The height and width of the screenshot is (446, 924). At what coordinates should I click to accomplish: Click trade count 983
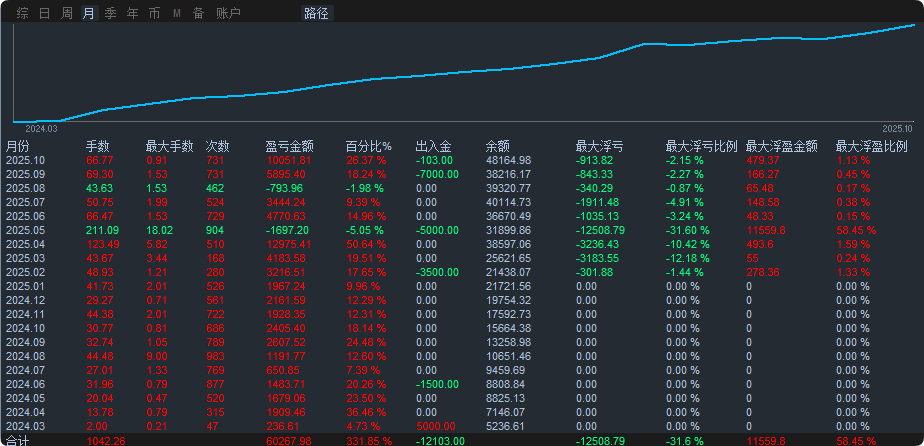[x=215, y=356]
